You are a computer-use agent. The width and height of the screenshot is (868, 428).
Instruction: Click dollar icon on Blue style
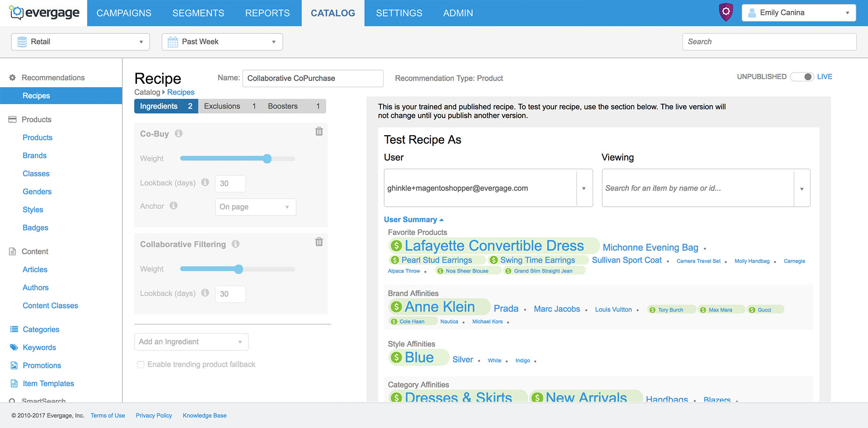(396, 358)
